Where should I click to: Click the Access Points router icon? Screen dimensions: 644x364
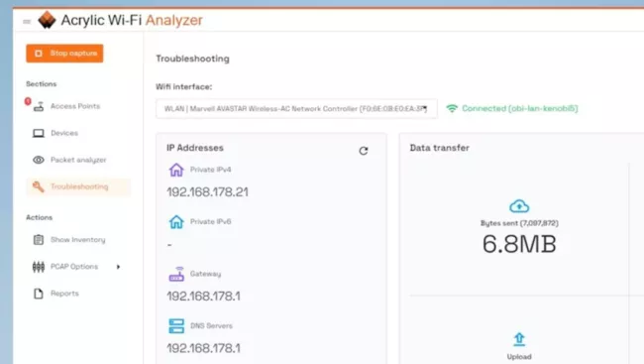[x=39, y=106]
